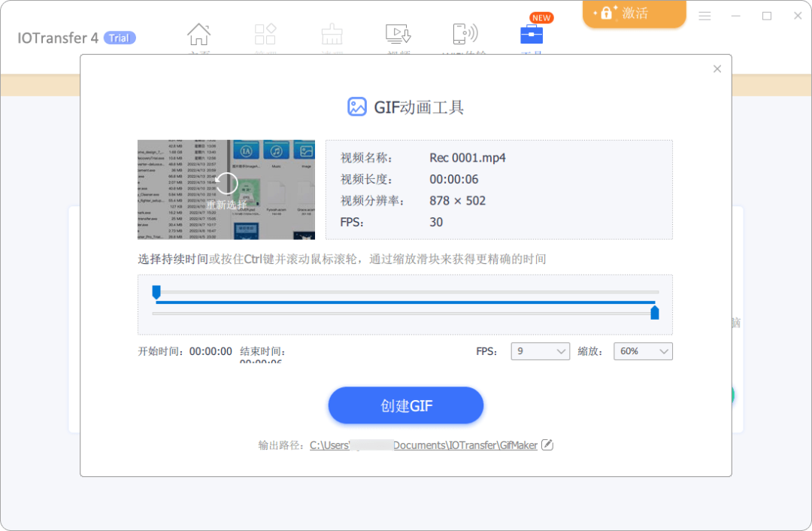Select the device manage grid icon

(x=265, y=35)
